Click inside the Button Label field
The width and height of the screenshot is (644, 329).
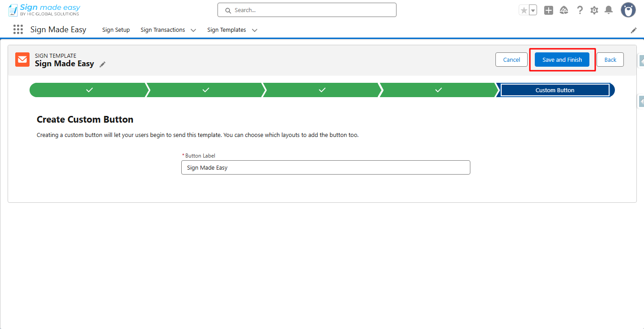click(x=325, y=167)
